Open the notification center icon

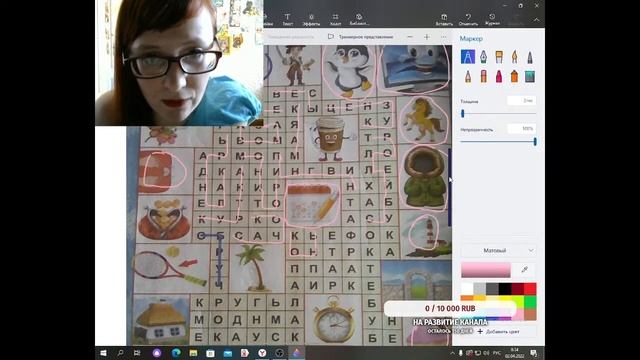[533, 353]
